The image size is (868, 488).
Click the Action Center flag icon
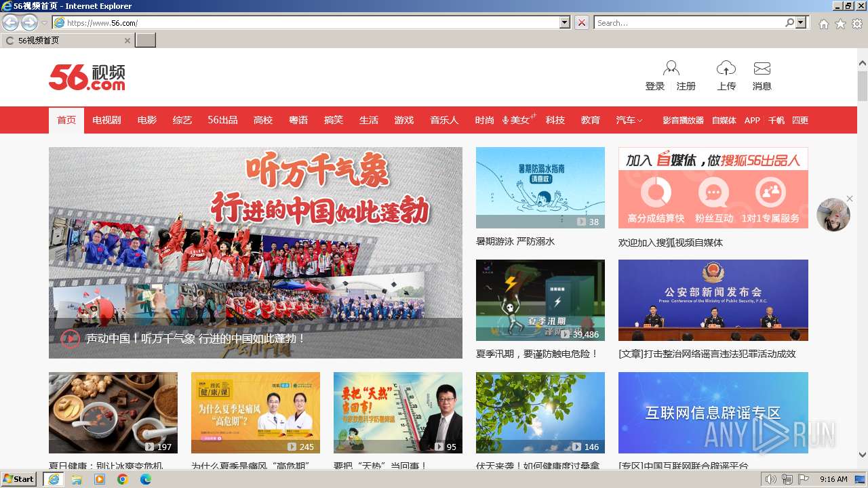pos(804,479)
